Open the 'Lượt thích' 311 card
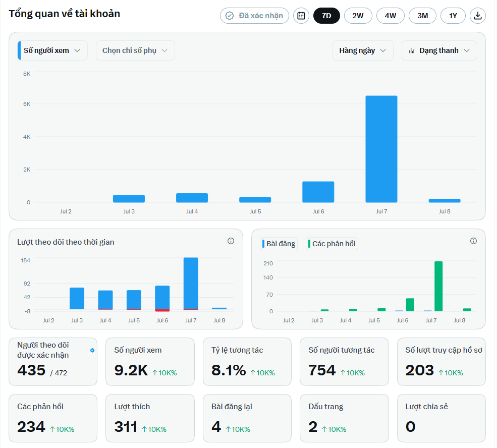Image resolution: width=497 pixels, height=448 pixels. pyautogui.click(x=150, y=418)
